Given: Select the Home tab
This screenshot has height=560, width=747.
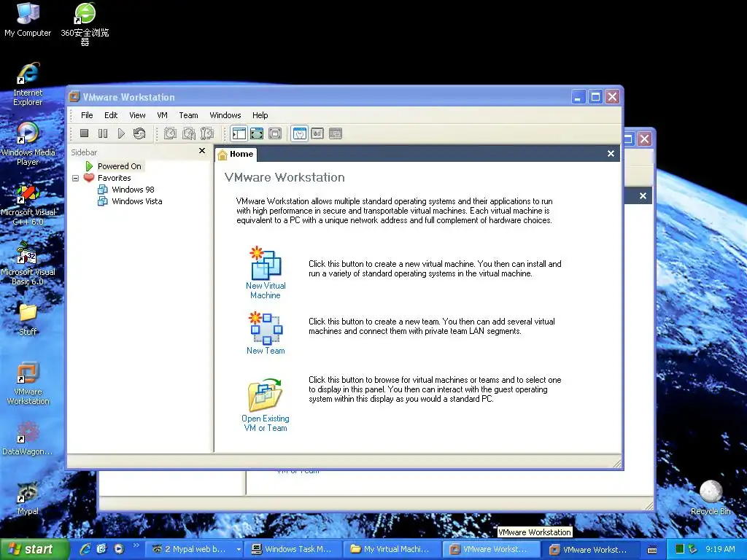Looking at the screenshot, I should point(236,154).
